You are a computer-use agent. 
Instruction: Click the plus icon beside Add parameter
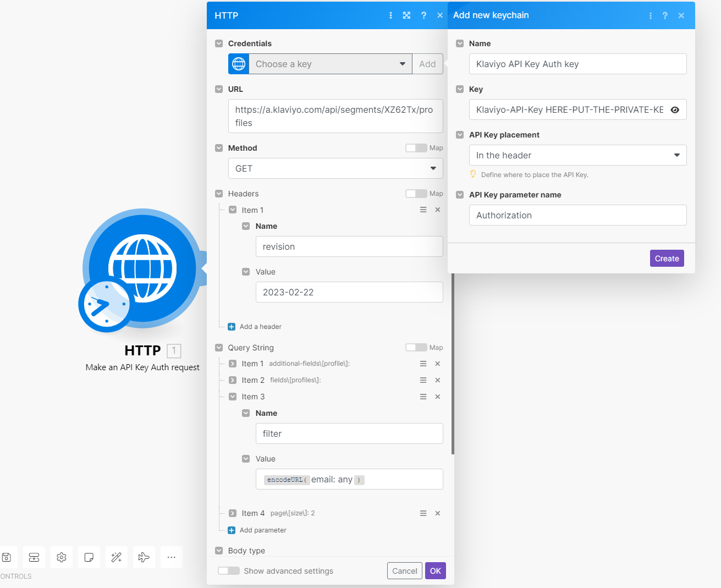232,530
